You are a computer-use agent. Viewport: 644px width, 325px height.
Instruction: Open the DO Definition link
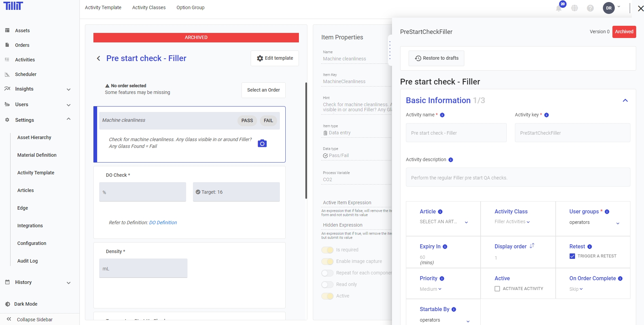point(163,223)
